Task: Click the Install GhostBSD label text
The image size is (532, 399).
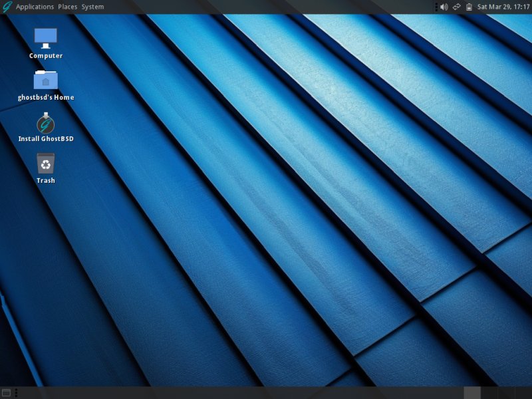Action: (x=45, y=138)
